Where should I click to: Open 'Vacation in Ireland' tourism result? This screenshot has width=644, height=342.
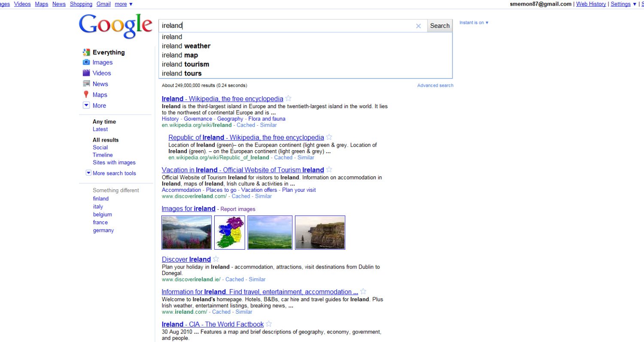click(x=243, y=170)
